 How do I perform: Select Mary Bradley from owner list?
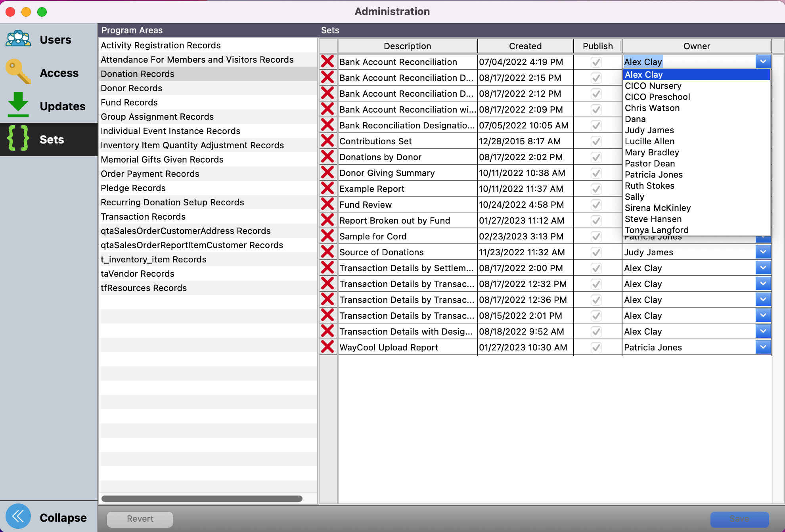coord(652,152)
